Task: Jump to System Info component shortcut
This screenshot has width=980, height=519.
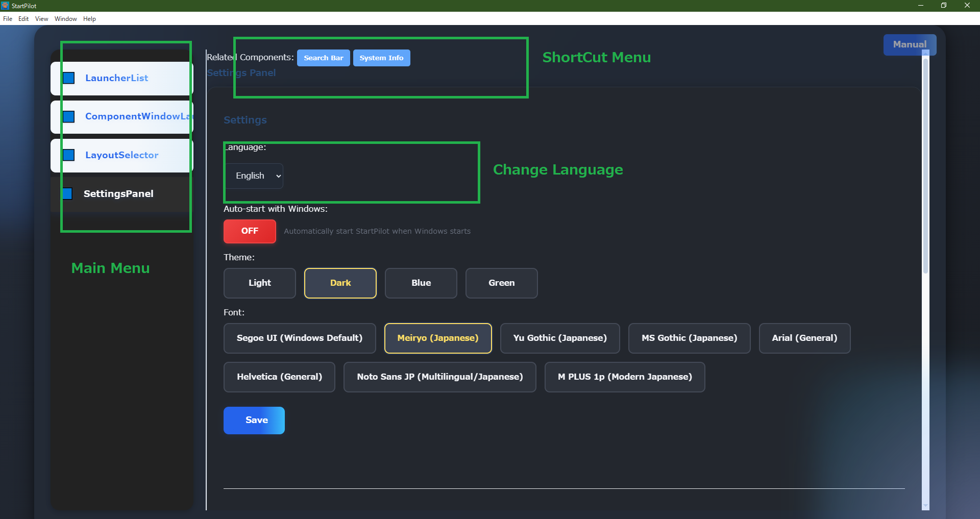Action: point(381,58)
